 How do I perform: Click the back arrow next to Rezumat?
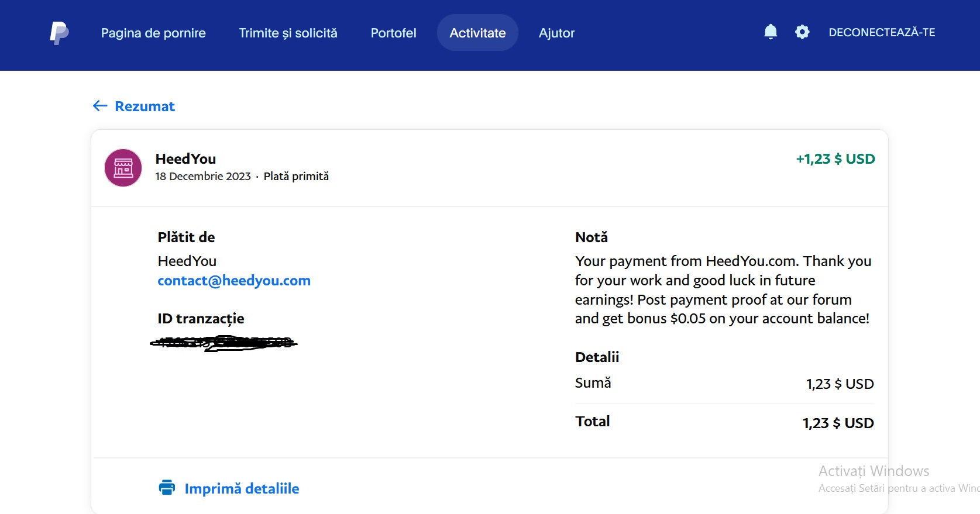tap(100, 106)
